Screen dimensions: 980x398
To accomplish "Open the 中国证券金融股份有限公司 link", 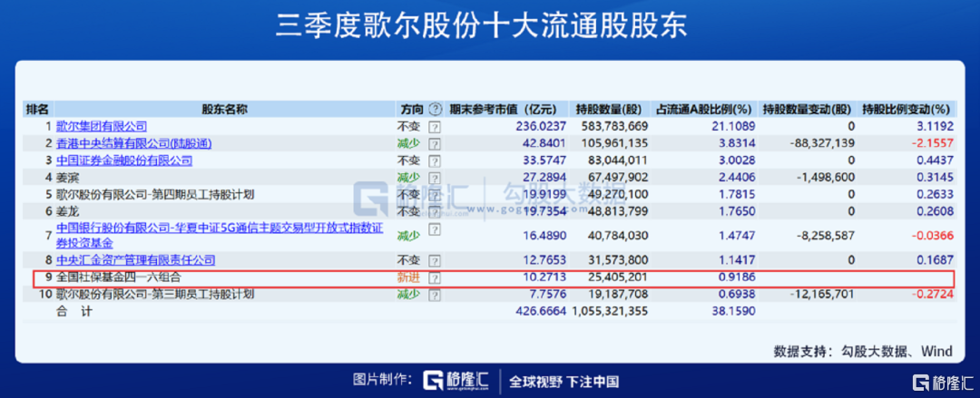I will click(x=124, y=160).
